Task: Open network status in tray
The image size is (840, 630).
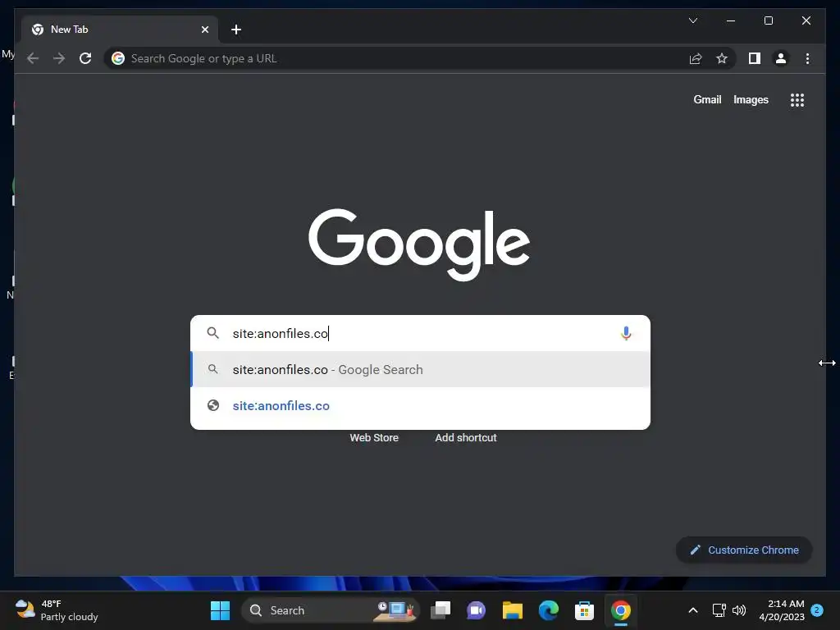Action: [719, 610]
